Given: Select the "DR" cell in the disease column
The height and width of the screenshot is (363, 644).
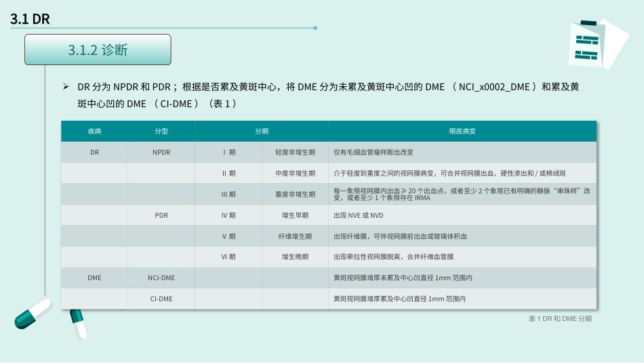Looking at the screenshot, I should point(94,152).
